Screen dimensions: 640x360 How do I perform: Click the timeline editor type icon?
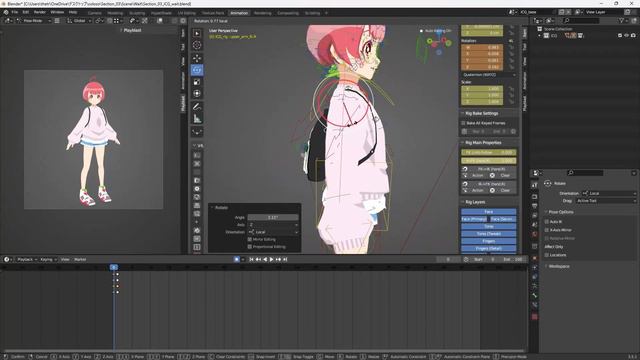click(7, 260)
